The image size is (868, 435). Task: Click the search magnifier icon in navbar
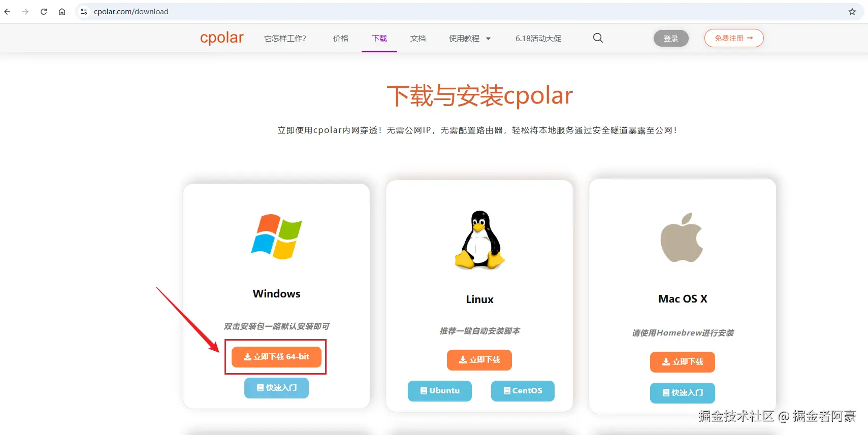[598, 38]
